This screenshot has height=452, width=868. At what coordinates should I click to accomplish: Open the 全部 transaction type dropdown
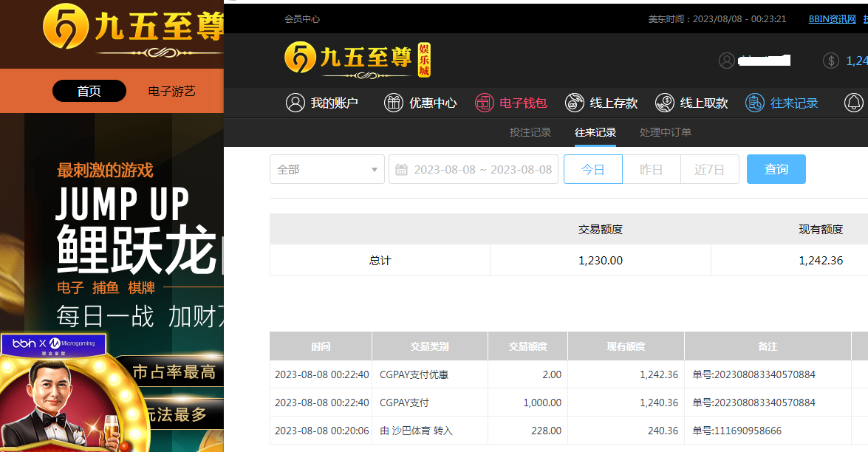(327, 169)
